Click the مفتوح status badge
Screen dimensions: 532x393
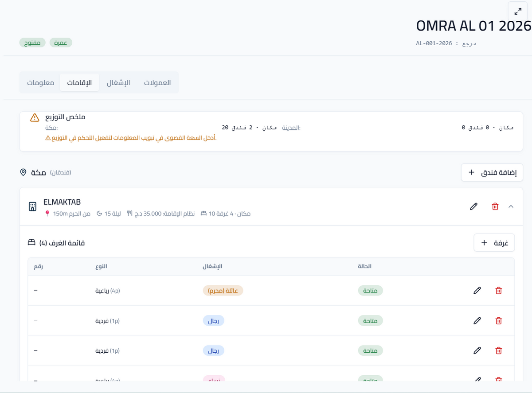pyautogui.click(x=32, y=43)
